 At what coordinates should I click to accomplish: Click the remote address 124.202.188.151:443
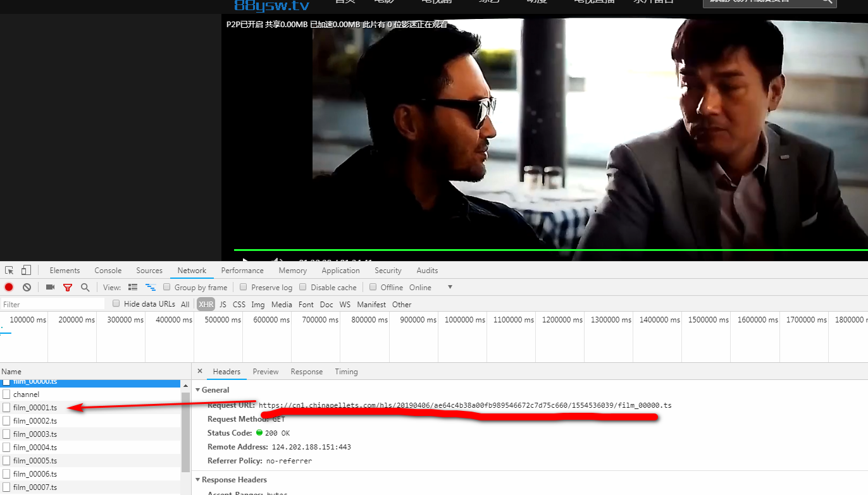point(311,447)
